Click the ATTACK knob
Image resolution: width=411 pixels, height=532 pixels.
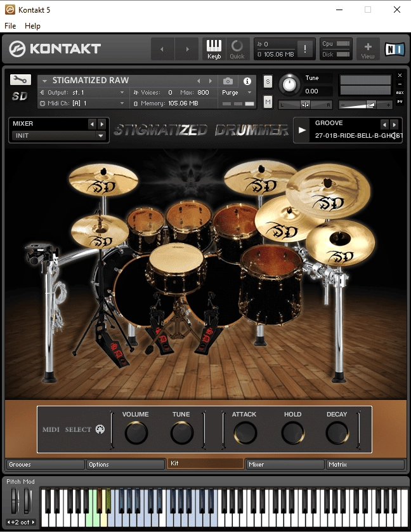coord(245,433)
